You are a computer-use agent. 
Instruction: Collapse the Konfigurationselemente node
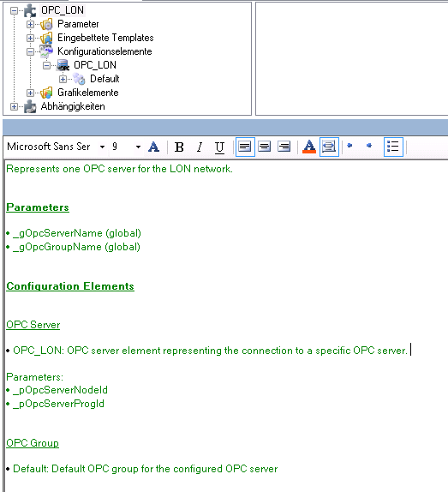point(30,51)
